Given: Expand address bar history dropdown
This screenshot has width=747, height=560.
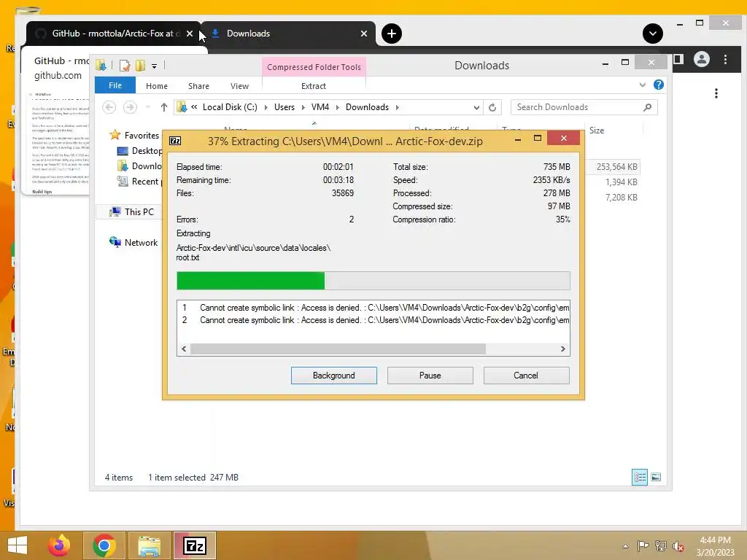Looking at the screenshot, I should 476,108.
